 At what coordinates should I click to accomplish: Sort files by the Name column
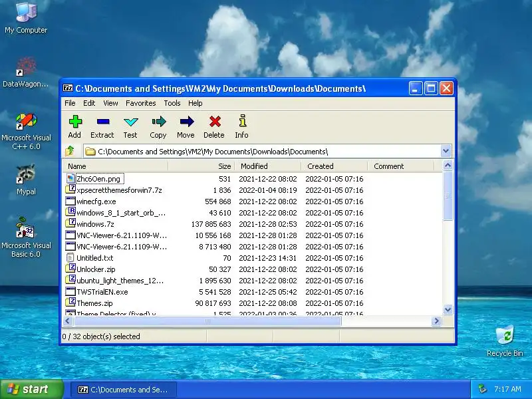click(115, 166)
